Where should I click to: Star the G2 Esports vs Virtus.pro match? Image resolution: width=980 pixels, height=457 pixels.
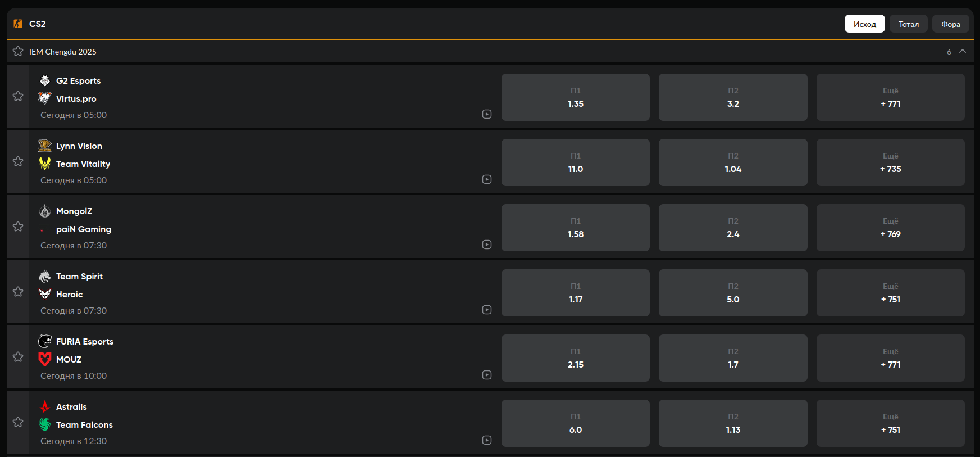(18, 96)
